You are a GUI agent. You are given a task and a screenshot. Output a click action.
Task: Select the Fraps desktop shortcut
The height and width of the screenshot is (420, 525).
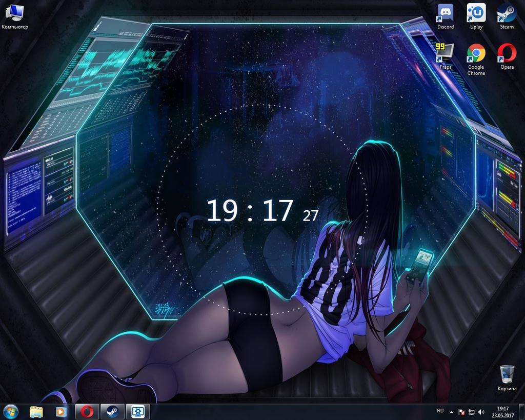click(446, 56)
